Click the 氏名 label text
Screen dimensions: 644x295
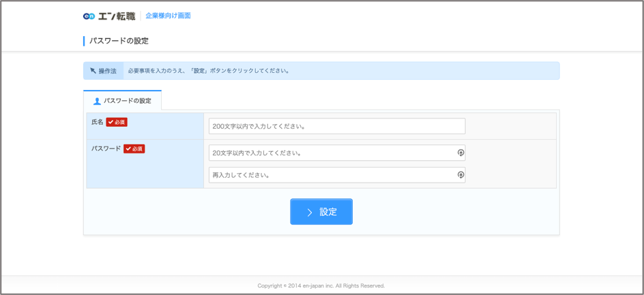(x=98, y=122)
